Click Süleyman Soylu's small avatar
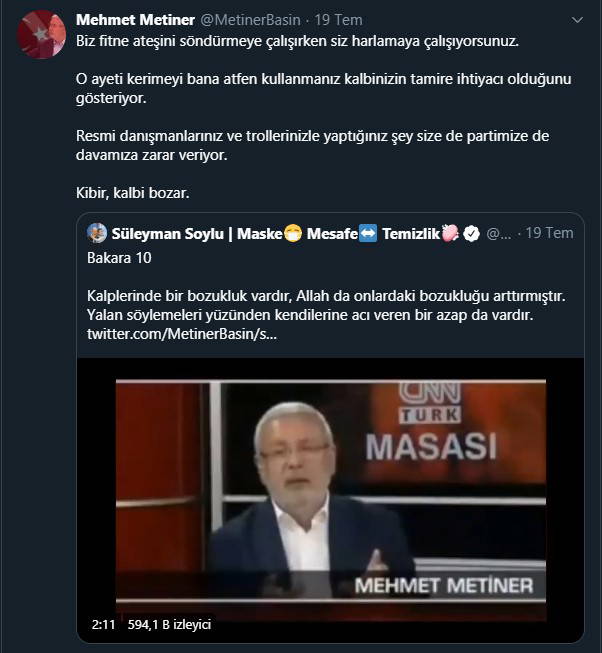602x653 pixels. pyautogui.click(x=97, y=233)
